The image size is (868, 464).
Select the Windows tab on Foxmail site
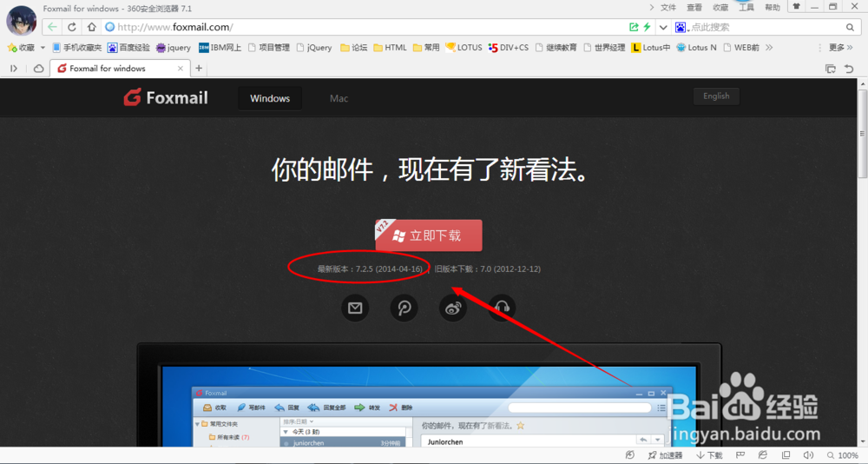(270, 98)
